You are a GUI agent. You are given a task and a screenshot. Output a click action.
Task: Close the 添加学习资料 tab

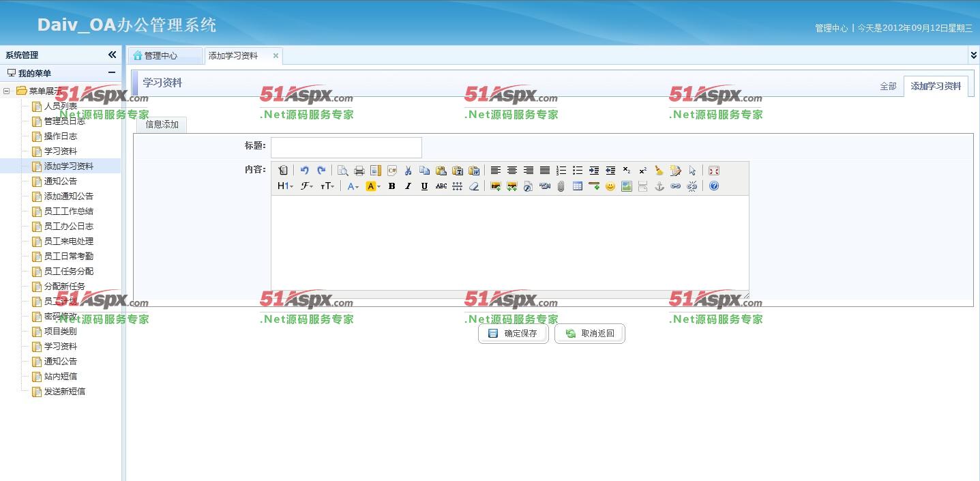coord(276,56)
